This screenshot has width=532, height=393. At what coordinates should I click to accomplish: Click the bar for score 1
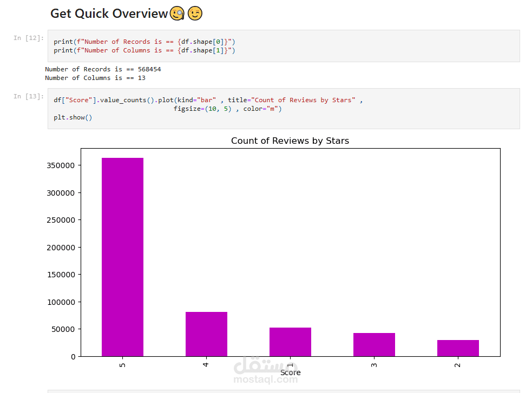(291, 342)
